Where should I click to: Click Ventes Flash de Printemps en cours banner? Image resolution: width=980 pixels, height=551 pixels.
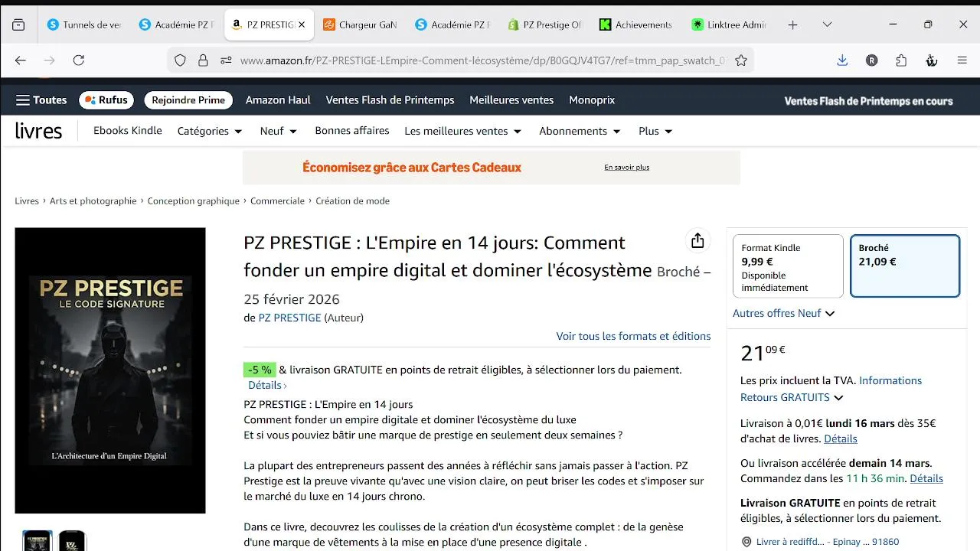tap(868, 100)
